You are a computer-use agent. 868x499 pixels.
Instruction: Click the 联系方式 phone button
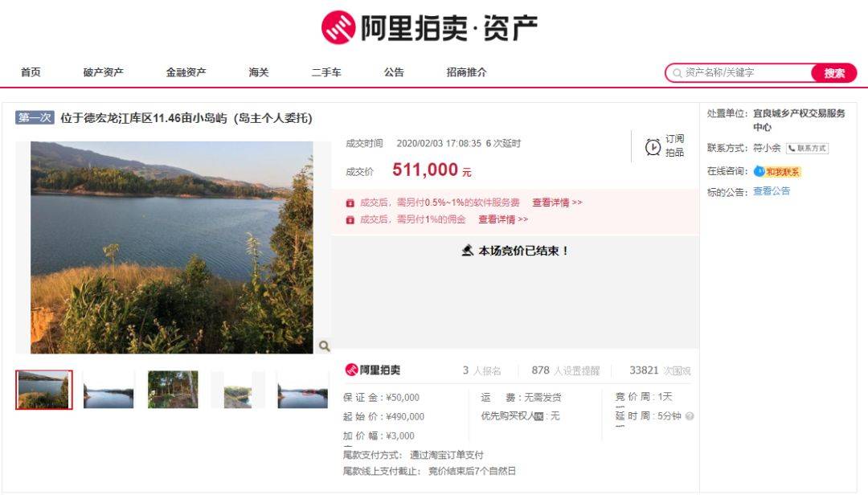[x=807, y=149]
